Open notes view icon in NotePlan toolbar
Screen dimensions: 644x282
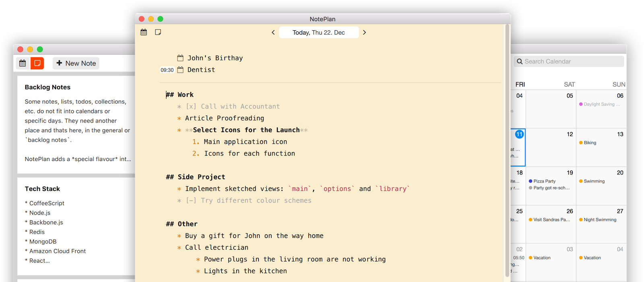pyautogui.click(x=158, y=32)
